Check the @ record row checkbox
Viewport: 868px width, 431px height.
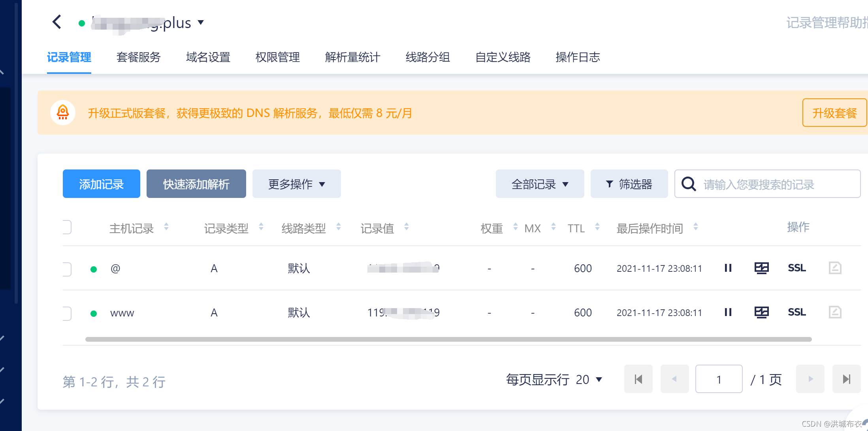[67, 269]
